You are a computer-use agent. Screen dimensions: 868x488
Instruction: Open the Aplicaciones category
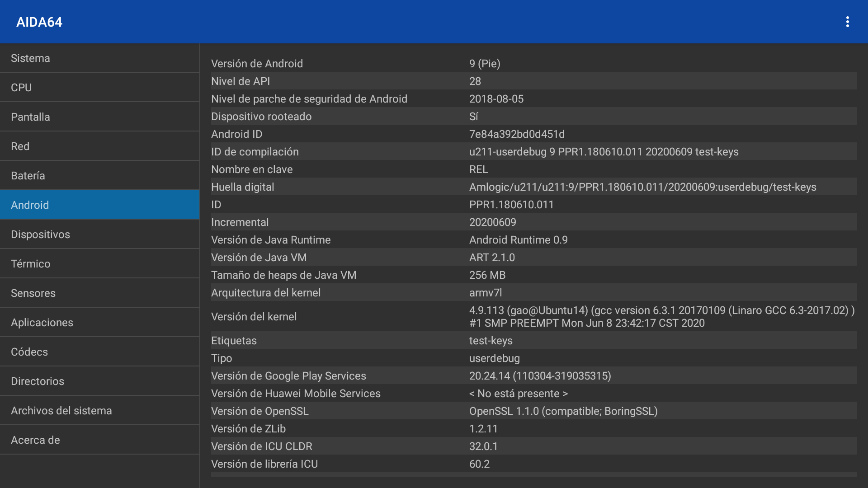[x=99, y=323]
